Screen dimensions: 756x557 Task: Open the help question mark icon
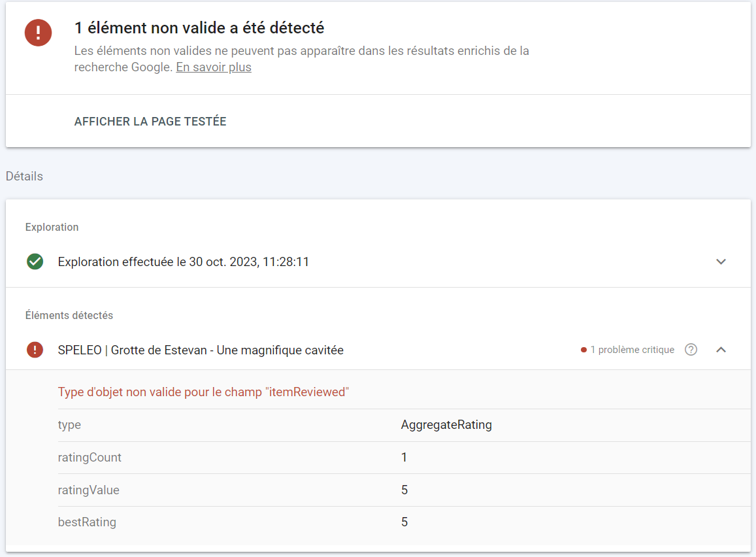click(691, 350)
